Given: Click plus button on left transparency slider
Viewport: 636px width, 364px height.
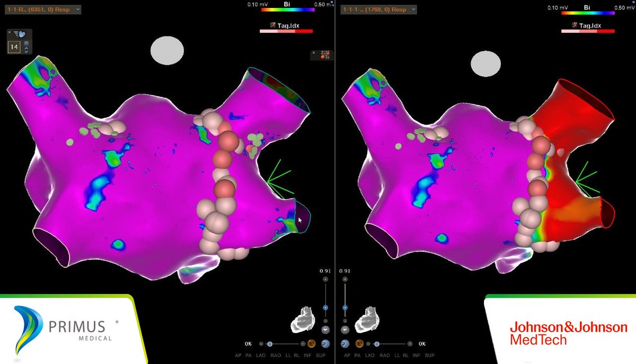Looking at the screenshot, I should [303, 344].
